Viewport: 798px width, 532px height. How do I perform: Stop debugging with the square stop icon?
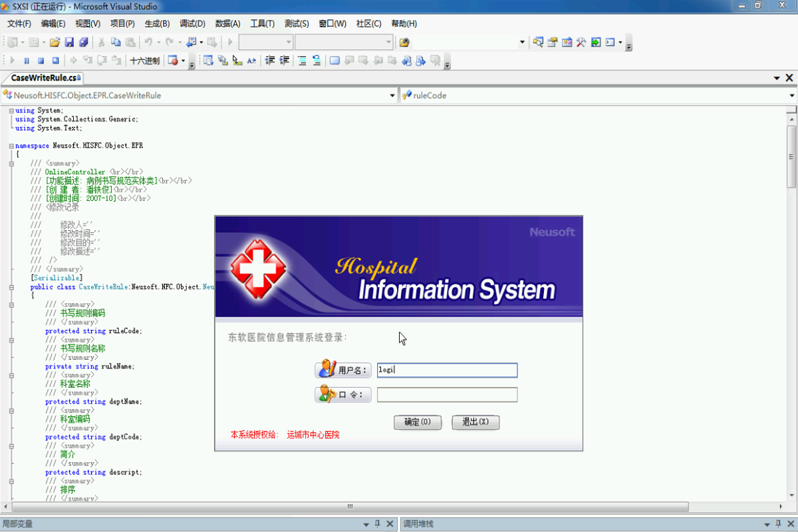click(41, 61)
